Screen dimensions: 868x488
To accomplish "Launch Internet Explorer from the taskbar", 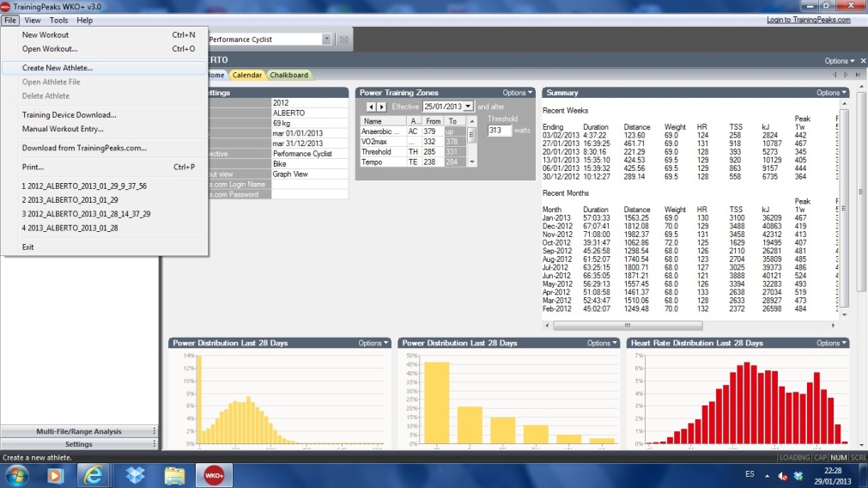I will pyautogui.click(x=95, y=474).
